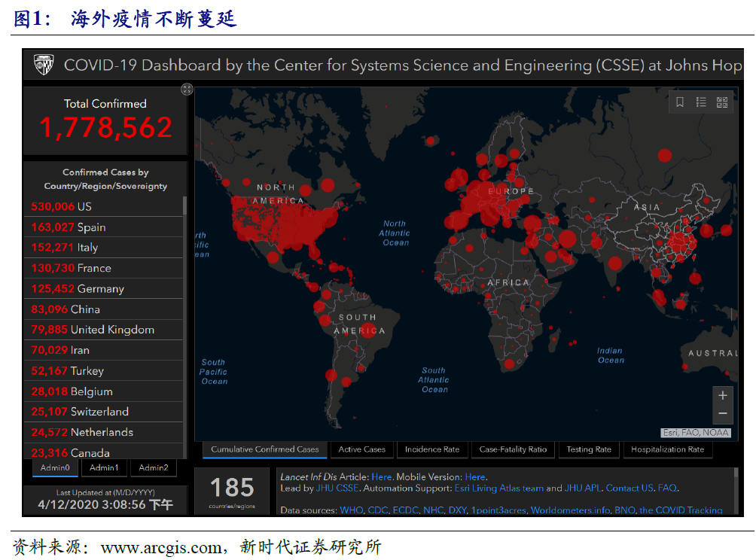This screenshot has width=756, height=560.
Task: Choose Italy from the country list
Action: pos(65,248)
